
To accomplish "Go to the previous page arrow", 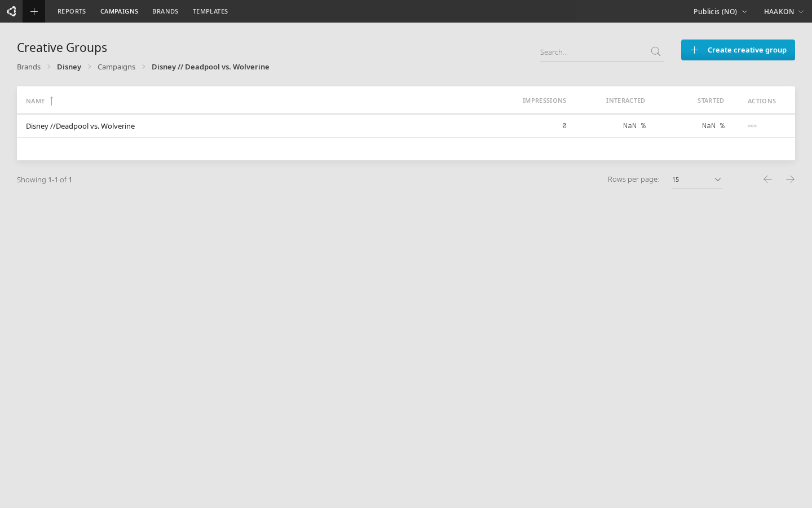I will coord(767,179).
